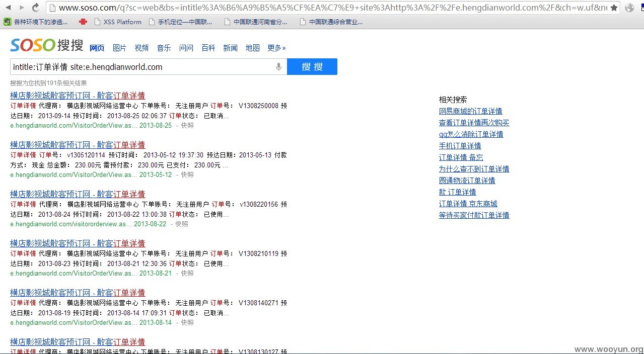Open result title above order v1308220156

pyautogui.click(x=78, y=194)
